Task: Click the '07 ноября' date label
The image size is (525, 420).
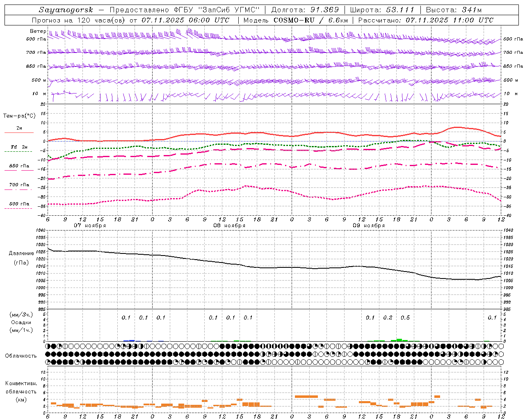Action: 90,226
